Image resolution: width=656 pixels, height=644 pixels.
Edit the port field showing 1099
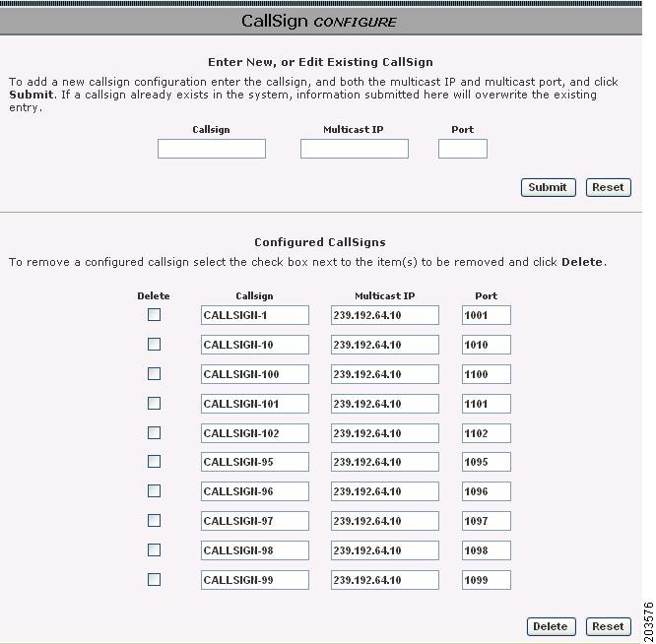tap(487, 580)
